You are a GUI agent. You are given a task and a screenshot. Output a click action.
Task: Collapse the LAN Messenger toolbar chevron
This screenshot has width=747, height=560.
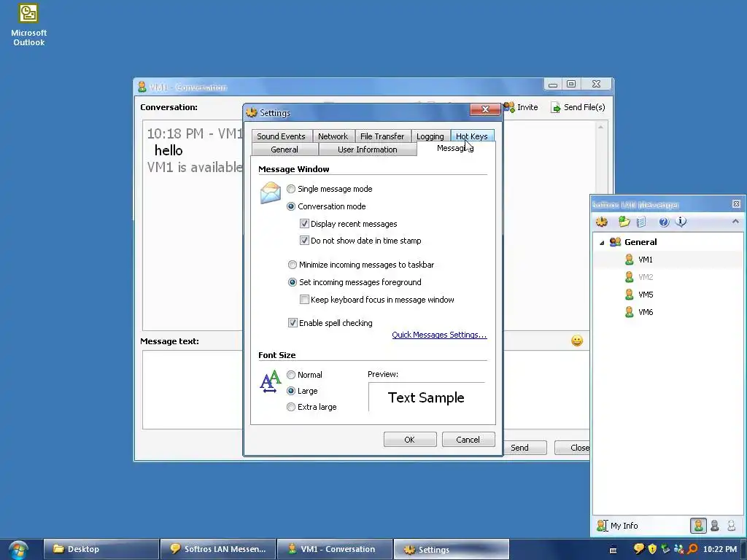(735, 222)
